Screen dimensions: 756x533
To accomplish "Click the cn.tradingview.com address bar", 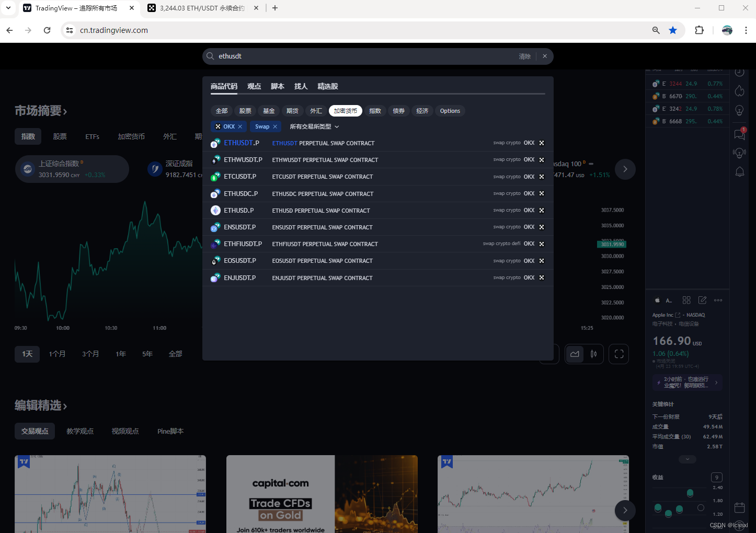I will pyautogui.click(x=361, y=30).
